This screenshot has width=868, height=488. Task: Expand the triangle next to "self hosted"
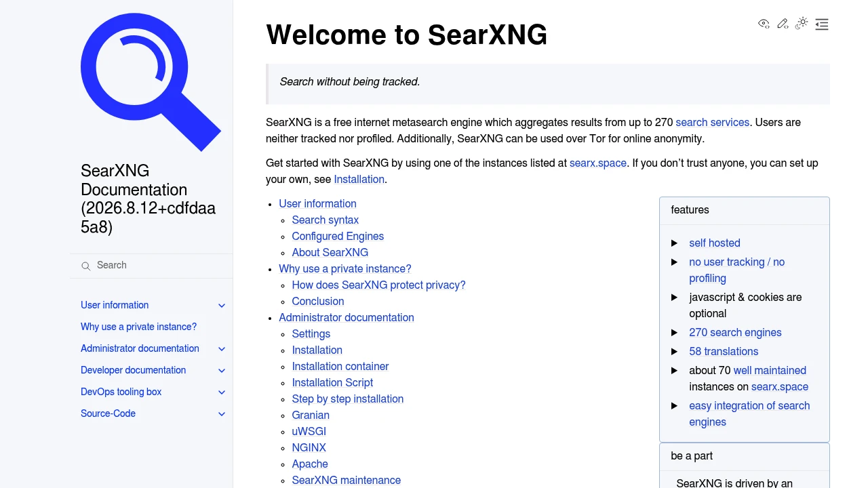coord(675,243)
